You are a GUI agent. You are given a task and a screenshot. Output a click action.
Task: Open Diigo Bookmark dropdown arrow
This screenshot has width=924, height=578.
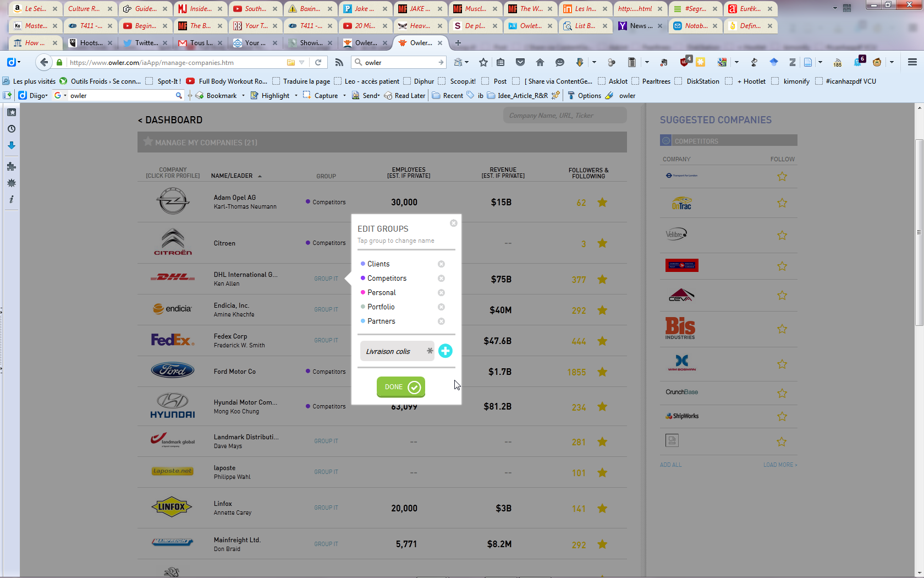click(243, 96)
